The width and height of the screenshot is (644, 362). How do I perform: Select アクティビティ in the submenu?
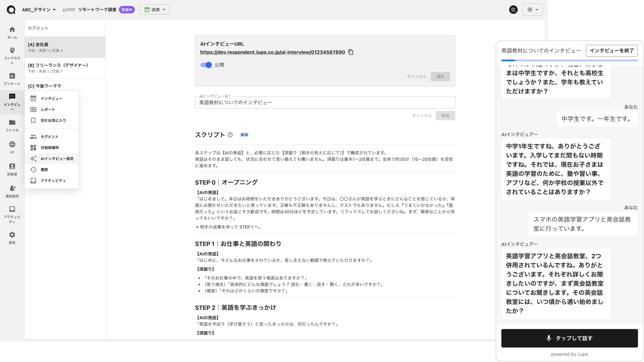point(52,180)
